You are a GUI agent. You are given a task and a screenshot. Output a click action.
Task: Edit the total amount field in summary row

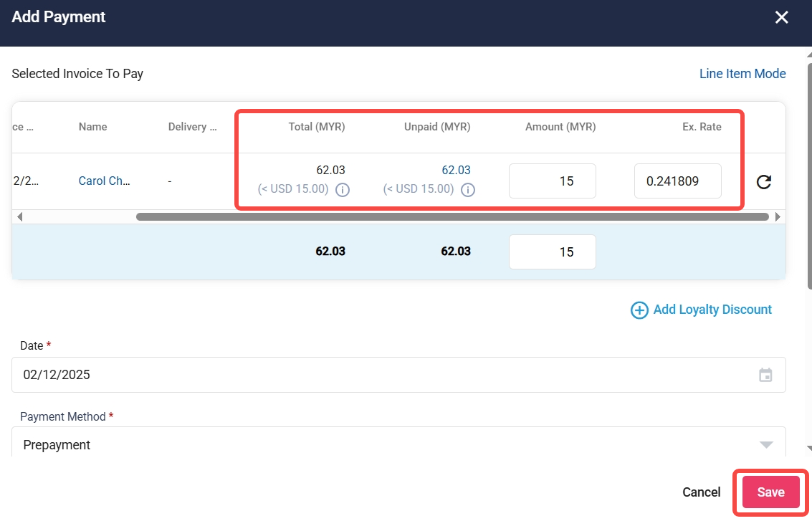click(x=552, y=252)
